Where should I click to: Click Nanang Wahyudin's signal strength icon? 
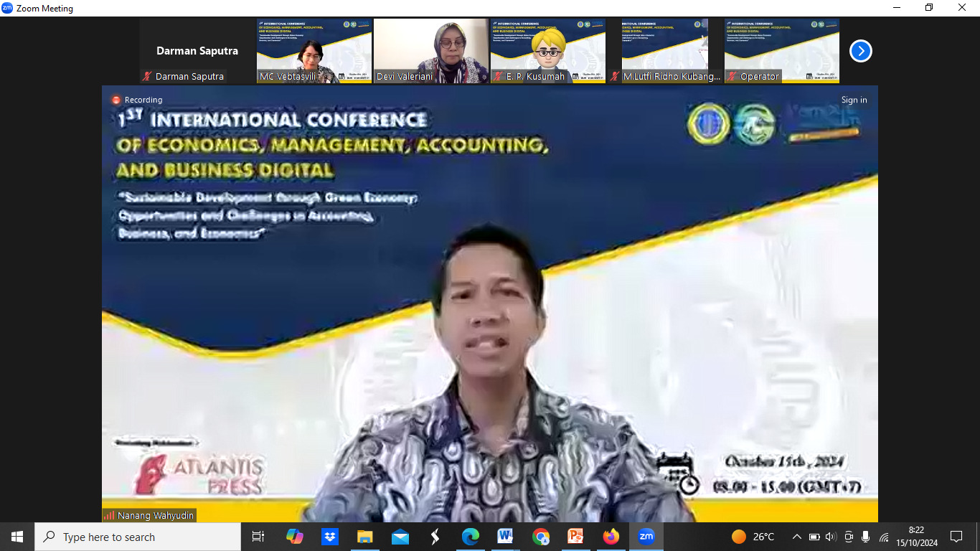[109, 515]
